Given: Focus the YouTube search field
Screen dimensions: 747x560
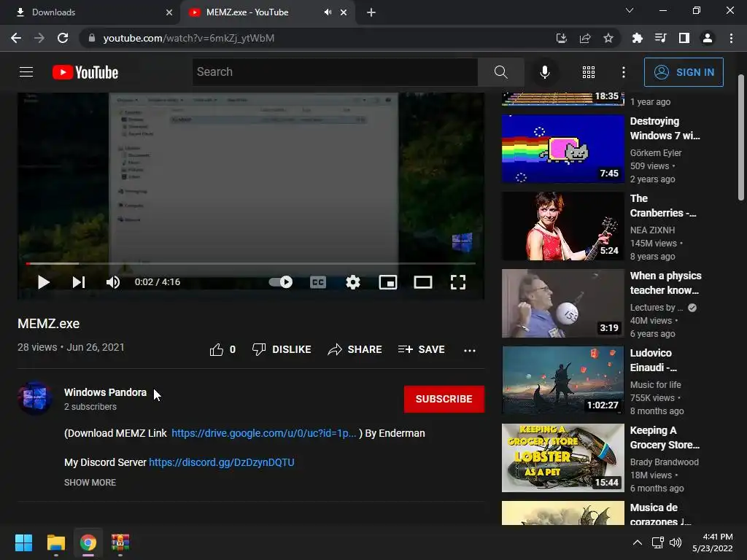Looking at the screenshot, I should click(335, 72).
